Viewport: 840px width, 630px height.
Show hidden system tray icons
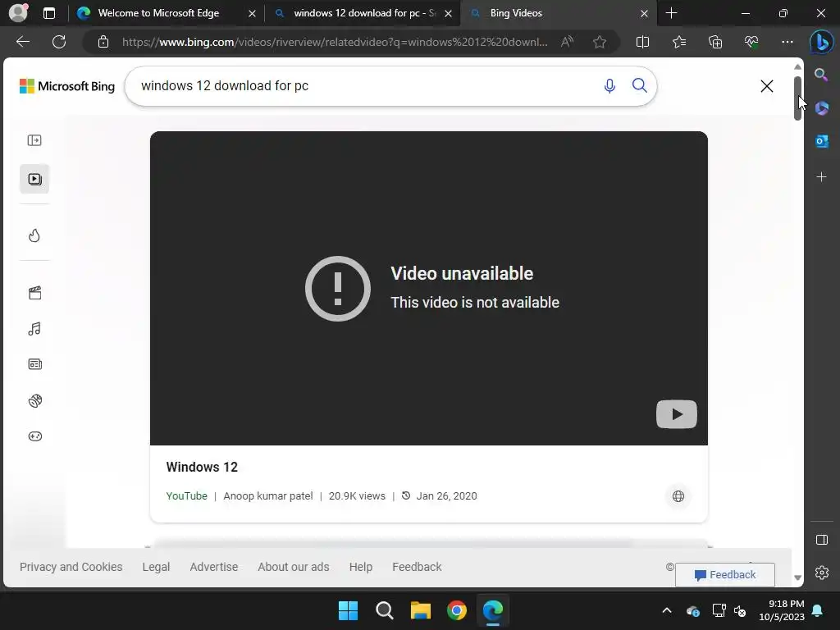click(666, 610)
